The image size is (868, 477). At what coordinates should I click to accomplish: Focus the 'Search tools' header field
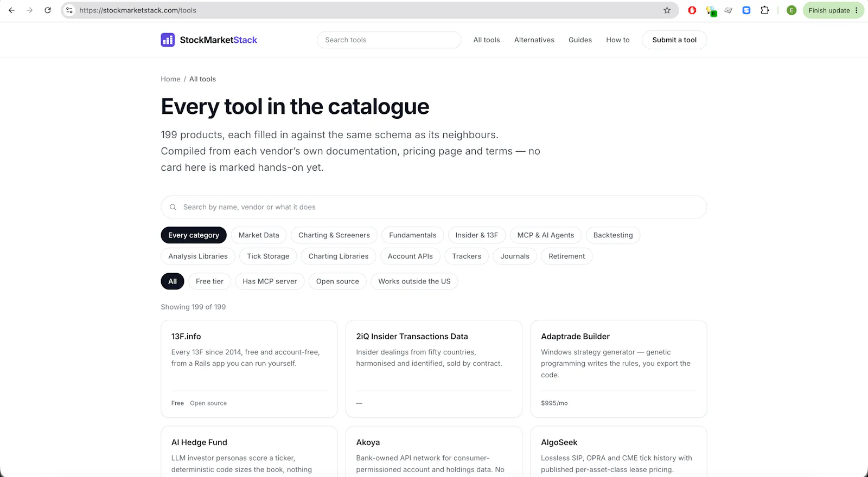pyautogui.click(x=389, y=40)
